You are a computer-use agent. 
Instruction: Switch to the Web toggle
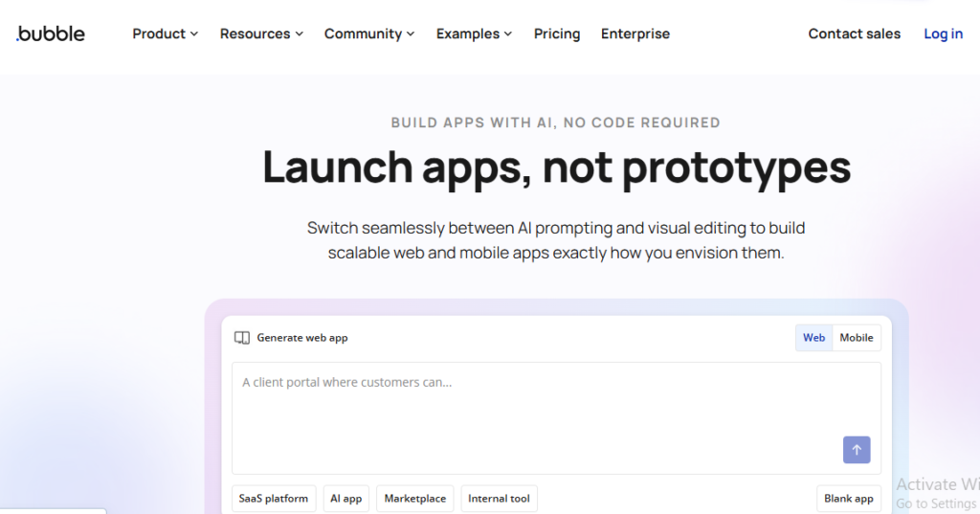click(x=813, y=338)
